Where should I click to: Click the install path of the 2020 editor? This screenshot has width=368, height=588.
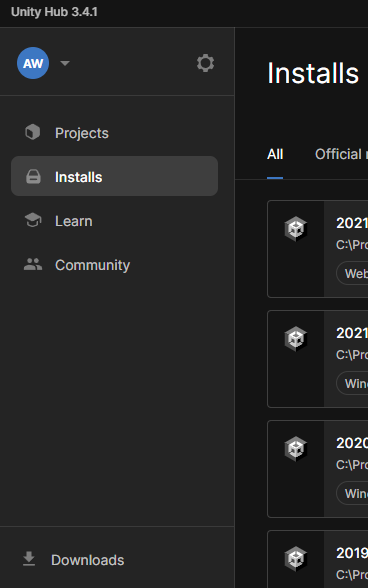352,465
